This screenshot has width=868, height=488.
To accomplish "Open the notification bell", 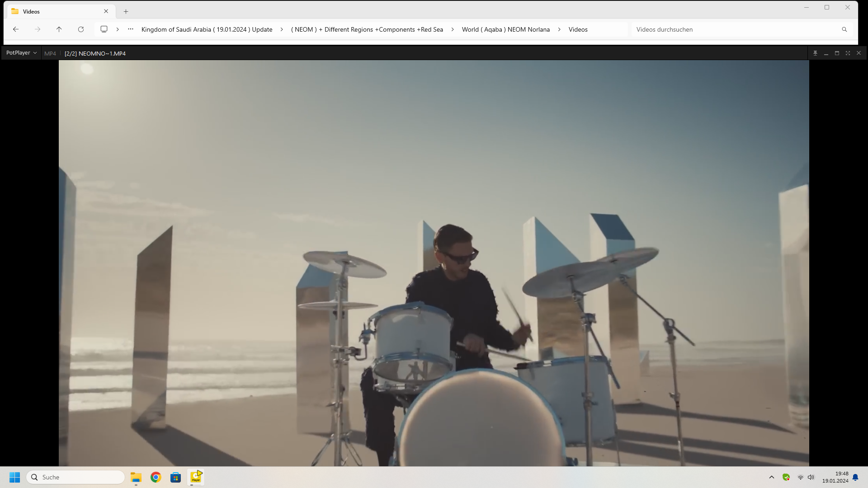I will [855, 477].
